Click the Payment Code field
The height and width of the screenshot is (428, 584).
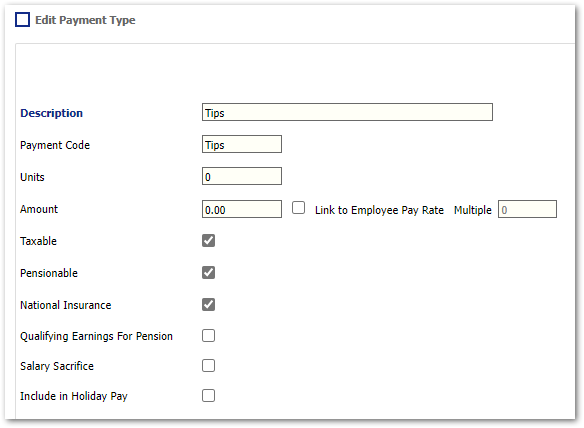(242, 144)
